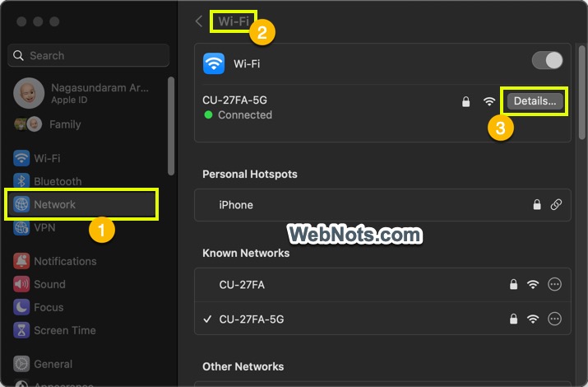Click the Connected status text
The image size is (588, 387).
click(245, 114)
